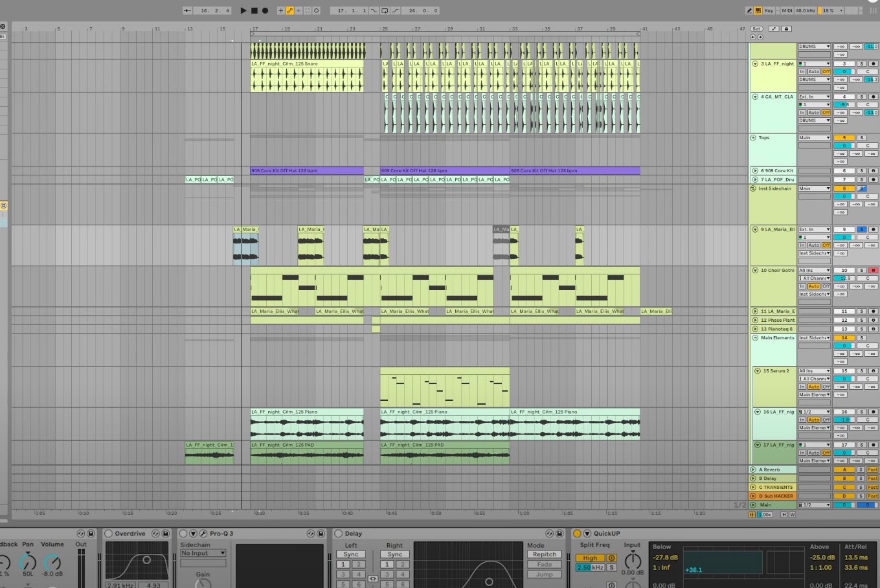Jump to the Previous Locator arrow
880x588 pixels.
click(x=753, y=37)
